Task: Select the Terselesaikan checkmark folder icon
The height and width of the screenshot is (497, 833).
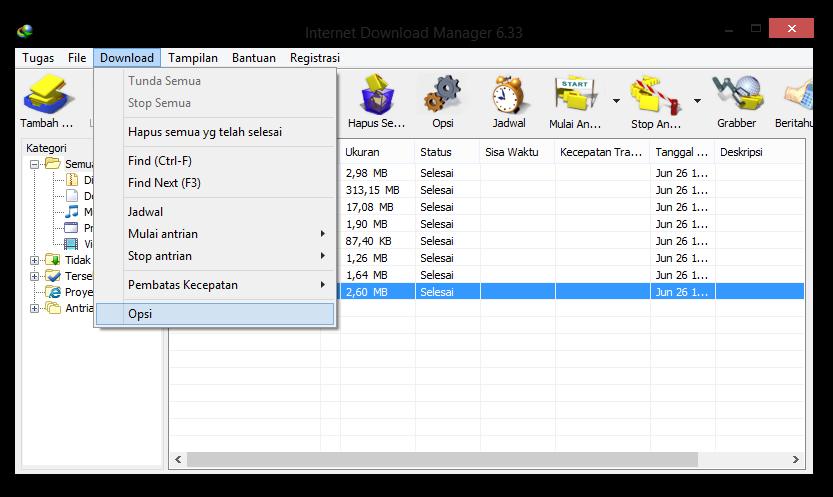Action: tap(53, 276)
